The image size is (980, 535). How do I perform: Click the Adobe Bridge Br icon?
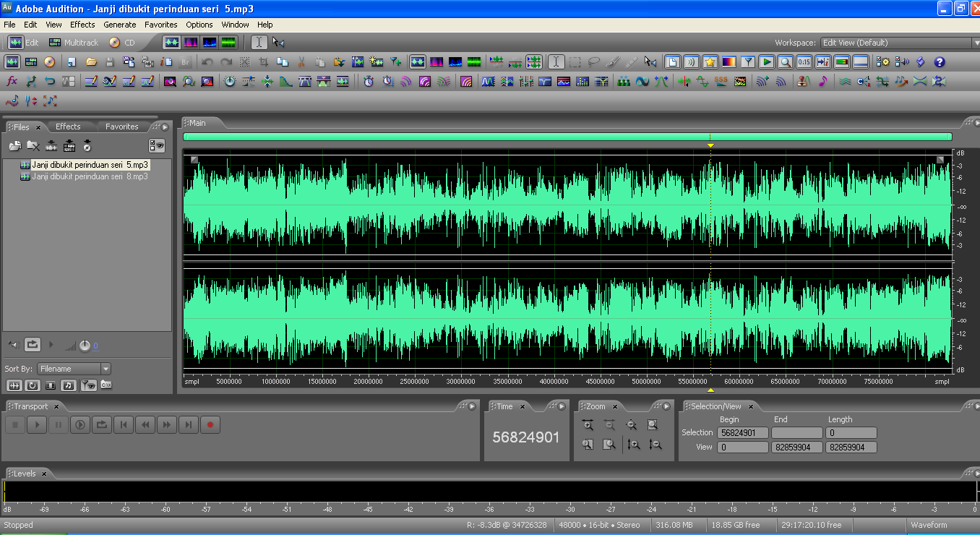pyautogui.click(x=186, y=62)
